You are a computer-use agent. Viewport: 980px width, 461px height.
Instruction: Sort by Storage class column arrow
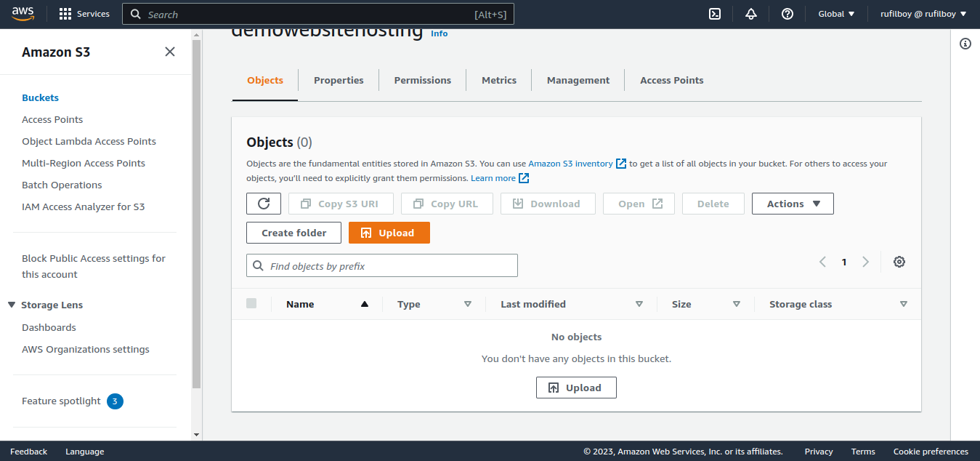pyautogui.click(x=904, y=304)
